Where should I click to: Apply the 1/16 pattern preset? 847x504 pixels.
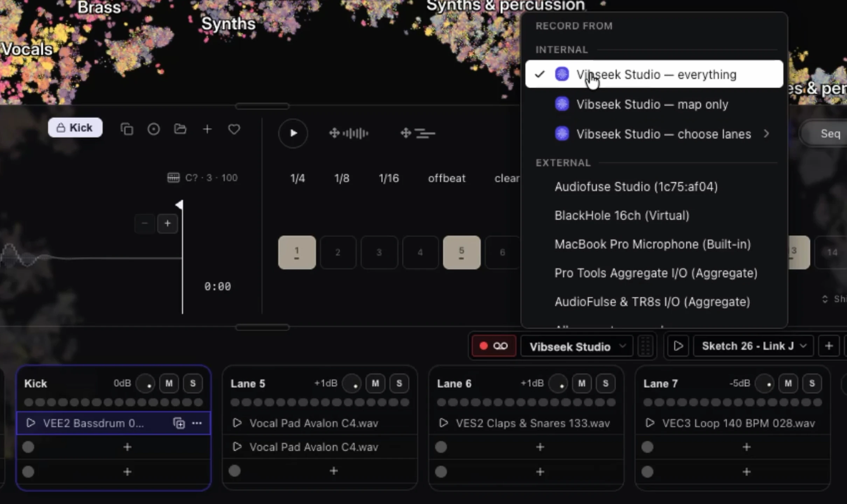point(389,178)
